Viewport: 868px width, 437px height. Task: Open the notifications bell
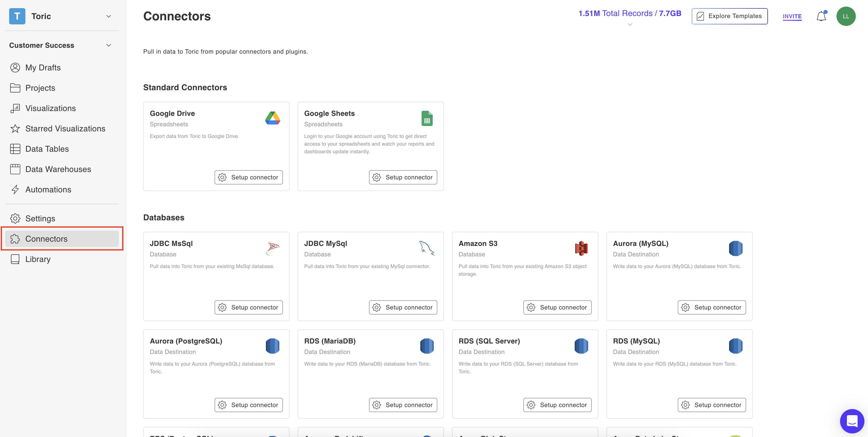pos(821,16)
